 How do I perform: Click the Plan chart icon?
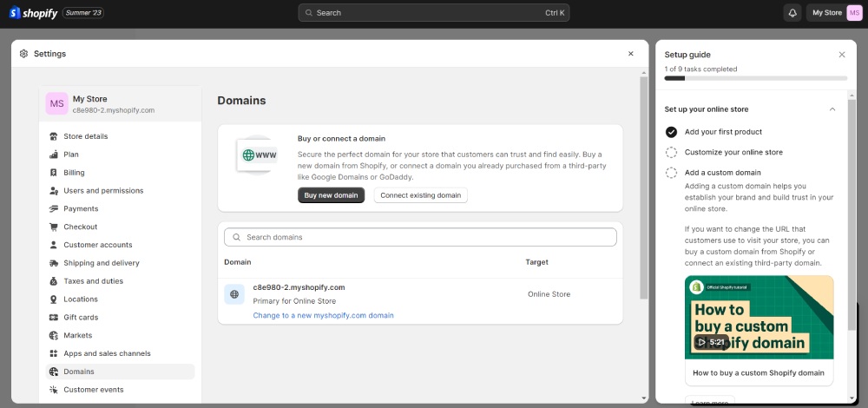54,155
